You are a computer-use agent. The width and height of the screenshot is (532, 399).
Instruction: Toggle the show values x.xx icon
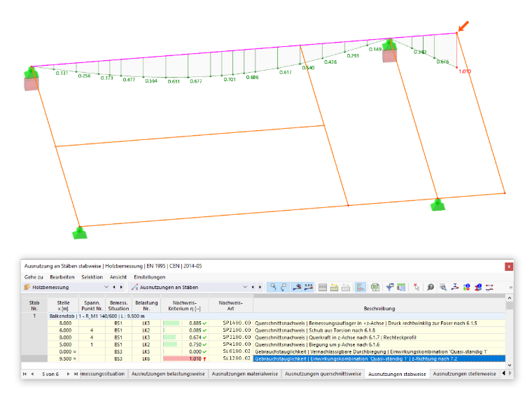(309, 288)
